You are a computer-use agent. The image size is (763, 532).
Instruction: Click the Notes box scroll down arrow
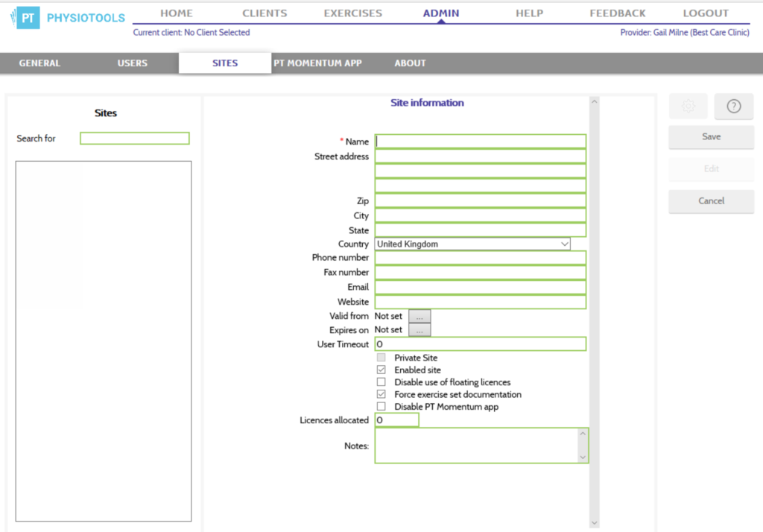[583, 457]
